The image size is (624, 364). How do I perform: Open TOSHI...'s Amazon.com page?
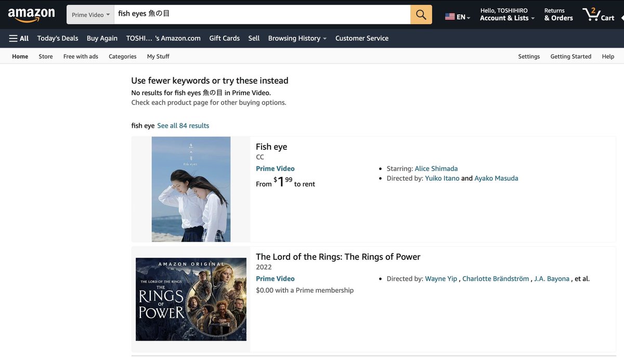163,38
